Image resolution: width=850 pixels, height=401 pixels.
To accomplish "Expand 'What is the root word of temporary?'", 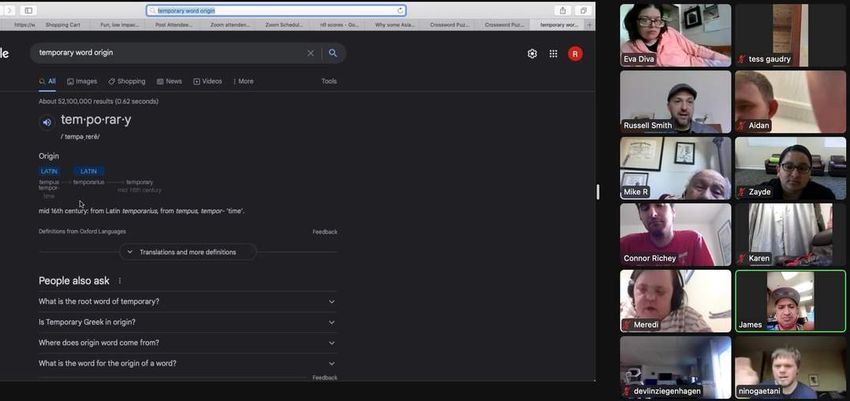I will [188, 301].
